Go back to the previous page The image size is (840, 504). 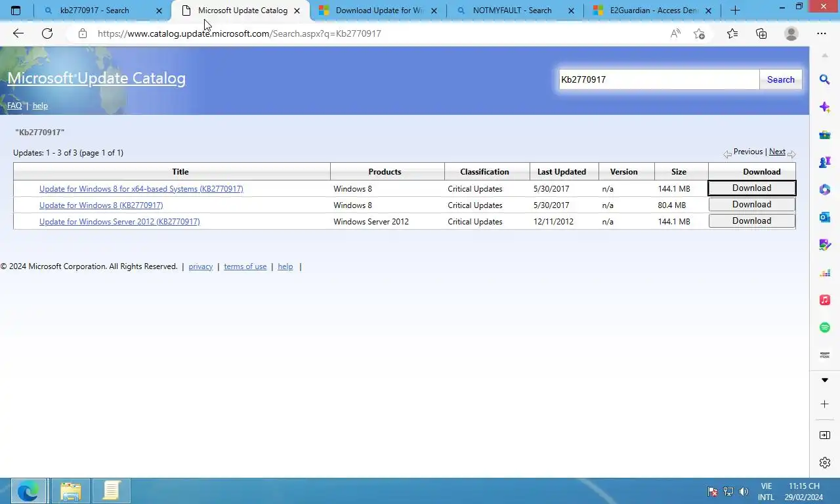tap(18, 33)
